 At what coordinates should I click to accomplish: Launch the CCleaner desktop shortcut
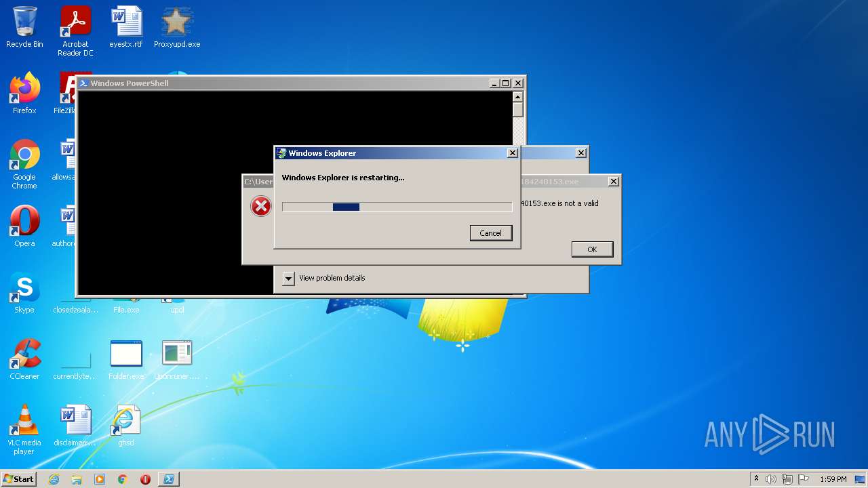24,359
